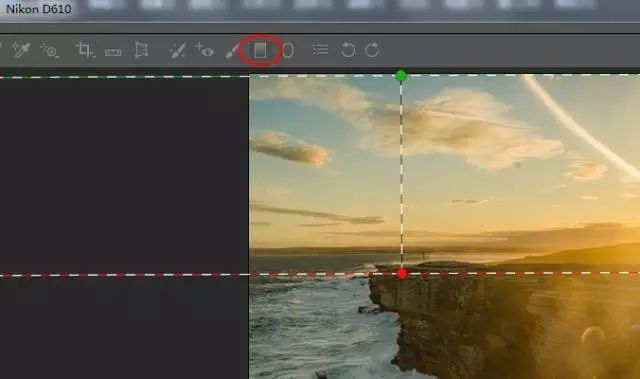Rotate image clockwise
Viewport: 640px width, 379px height.
[372, 51]
